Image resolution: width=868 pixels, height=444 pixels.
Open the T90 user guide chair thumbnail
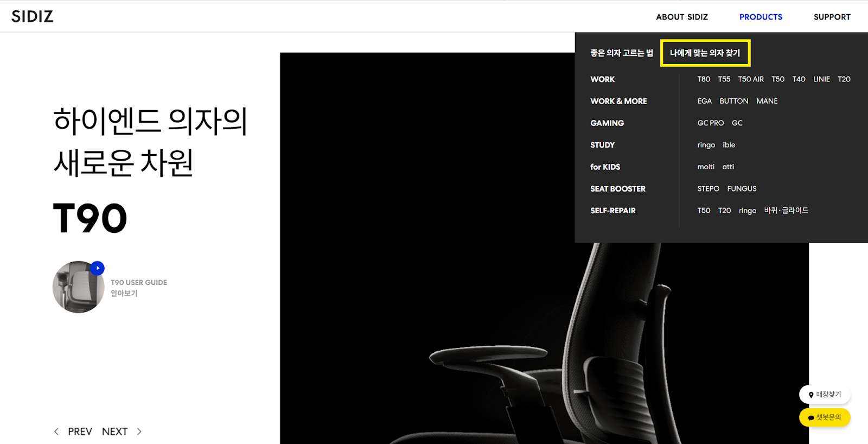pyautogui.click(x=78, y=287)
